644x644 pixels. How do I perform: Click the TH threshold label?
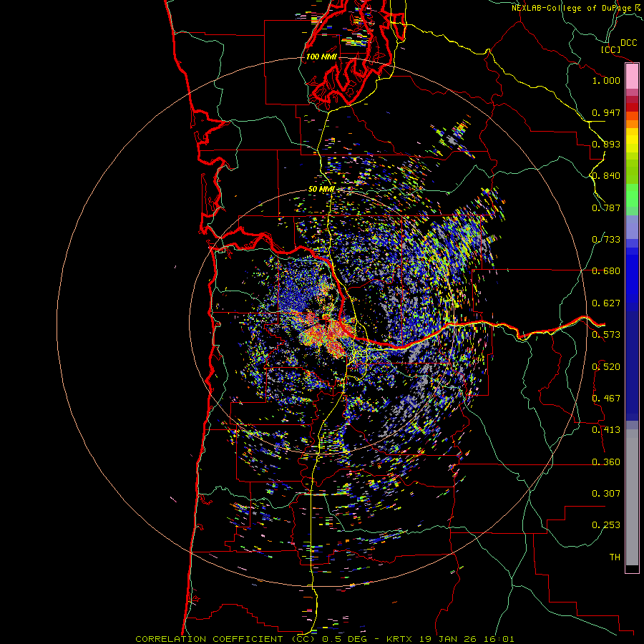coord(615,557)
